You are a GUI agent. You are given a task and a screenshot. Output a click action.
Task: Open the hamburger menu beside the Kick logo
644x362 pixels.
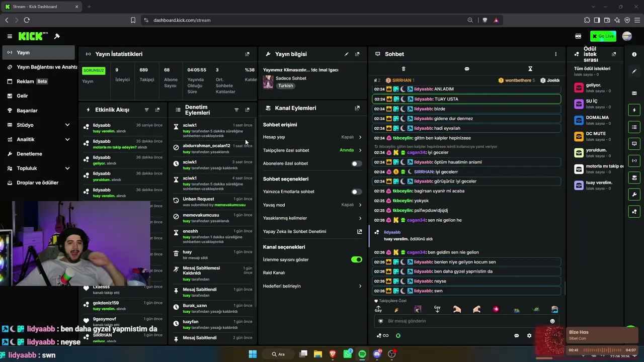pyautogui.click(x=10, y=36)
